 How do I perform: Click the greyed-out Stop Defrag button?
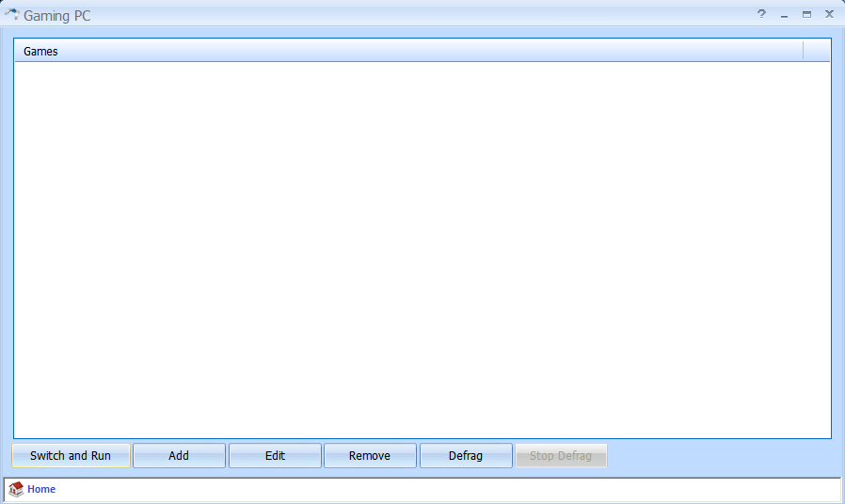pyautogui.click(x=561, y=456)
